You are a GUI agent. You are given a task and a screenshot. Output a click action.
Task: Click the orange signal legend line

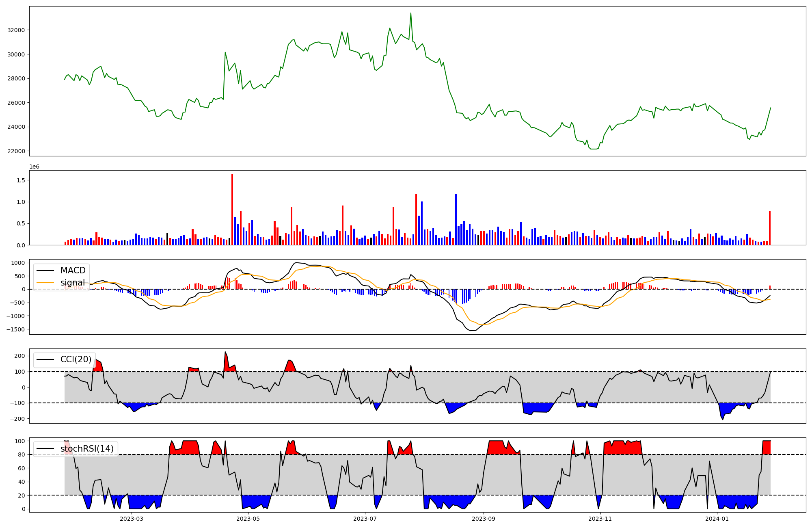pos(45,283)
